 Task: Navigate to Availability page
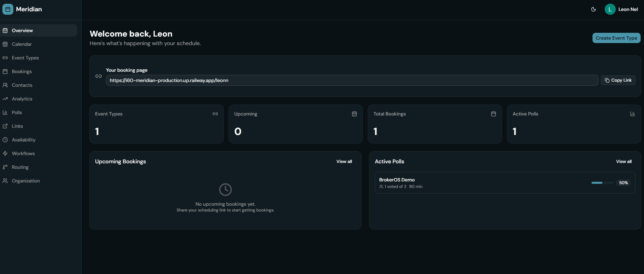[24, 140]
